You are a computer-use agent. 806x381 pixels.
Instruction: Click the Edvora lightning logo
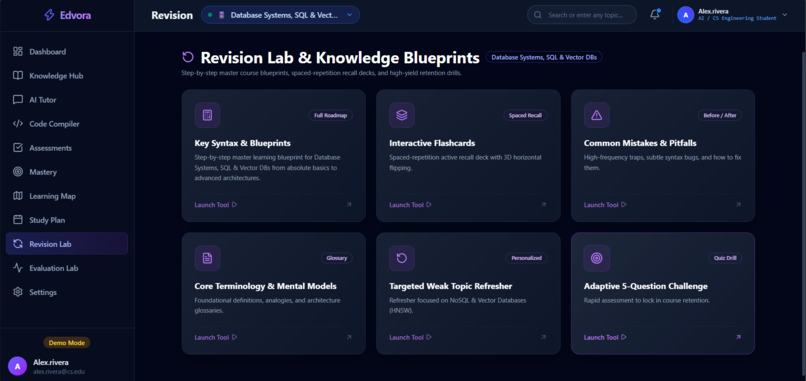(x=49, y=15)
